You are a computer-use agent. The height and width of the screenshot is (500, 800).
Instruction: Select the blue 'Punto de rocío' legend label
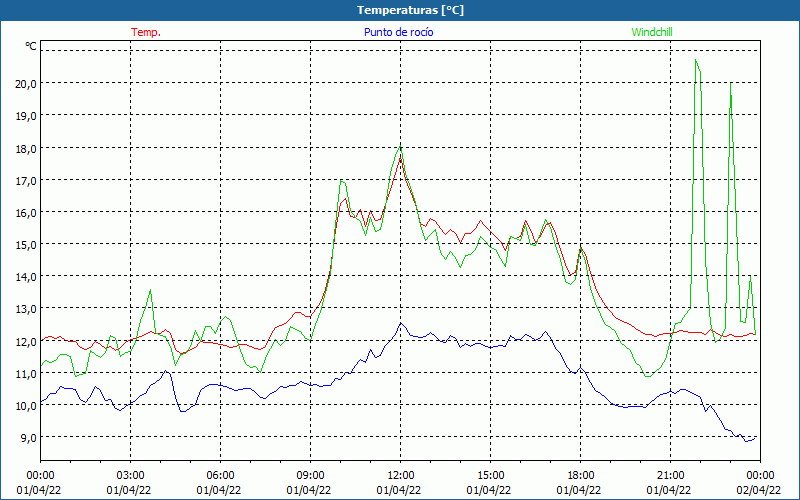398,32
